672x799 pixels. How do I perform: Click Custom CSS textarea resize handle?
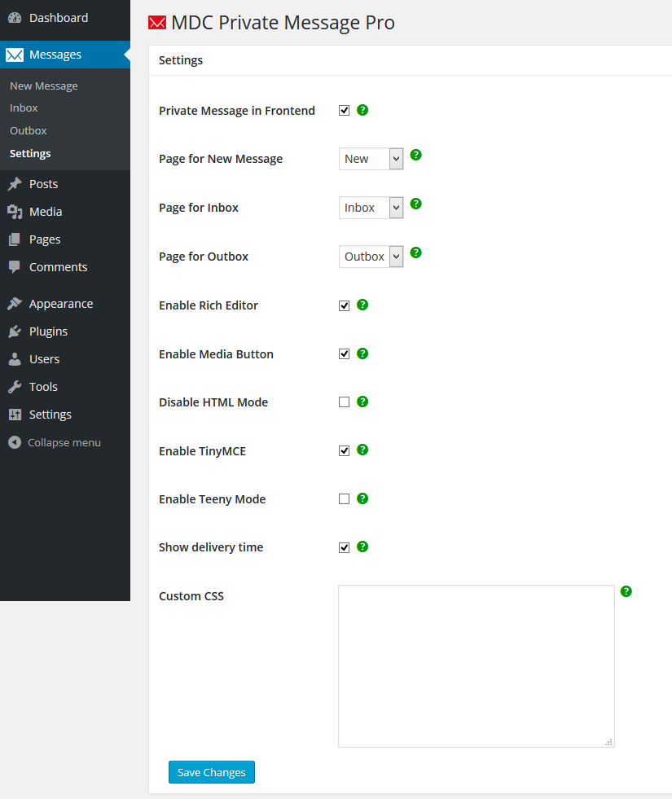(x=608, y=742)
